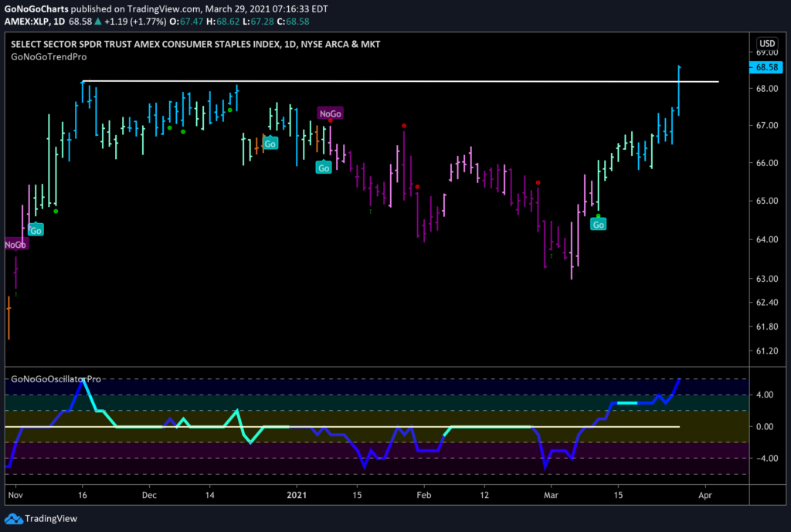Select the AMEX:XLP, 1D symbol label

click(35, 22)
